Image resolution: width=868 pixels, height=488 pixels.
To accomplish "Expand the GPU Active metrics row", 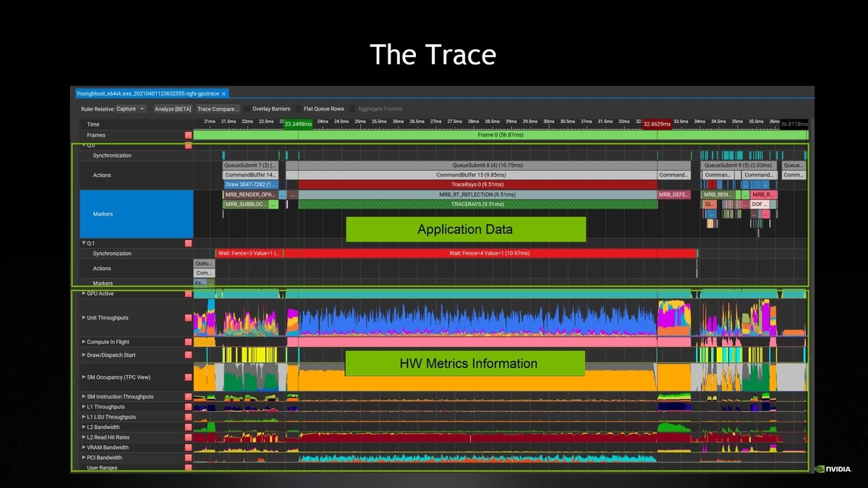I will tap(84, 294).
